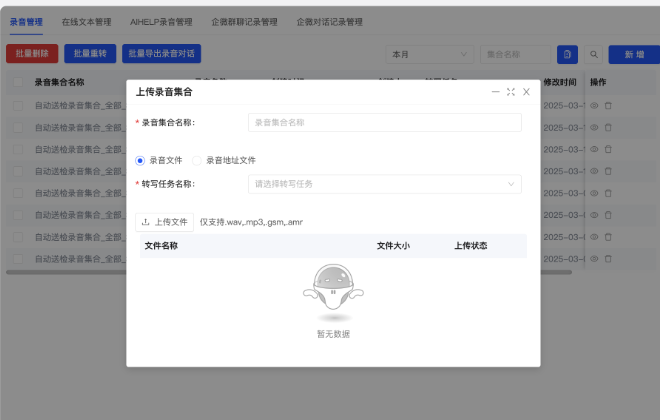The width and height of the screenshot is (660, 420).
Task: Select the 录音文件 radio option
Action: click(x=140, y=159)
